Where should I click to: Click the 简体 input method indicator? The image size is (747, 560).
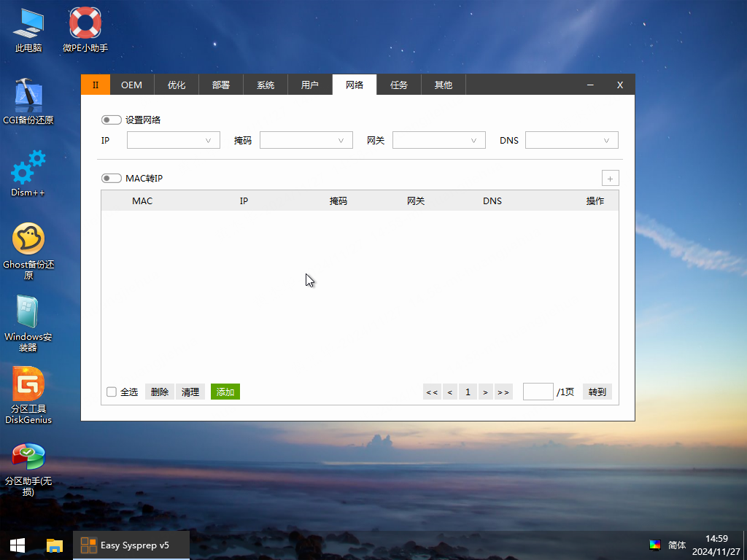(677, 545)
